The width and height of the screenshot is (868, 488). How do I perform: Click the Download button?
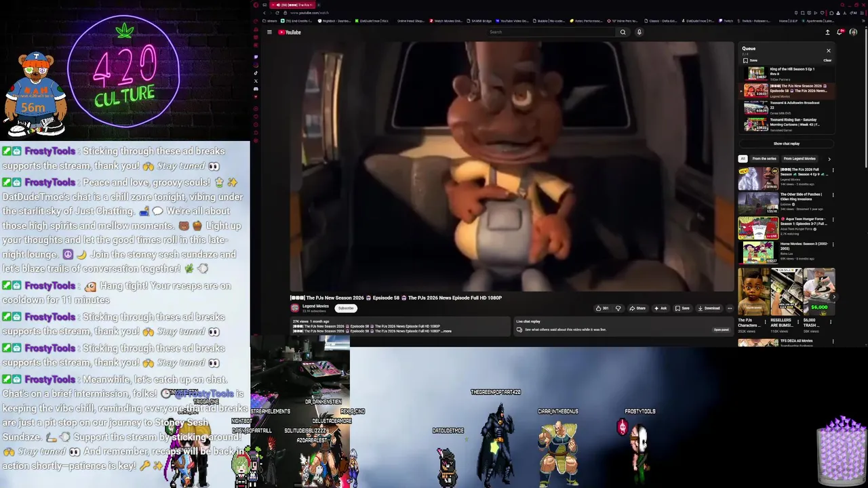click(x=709, y=308)
